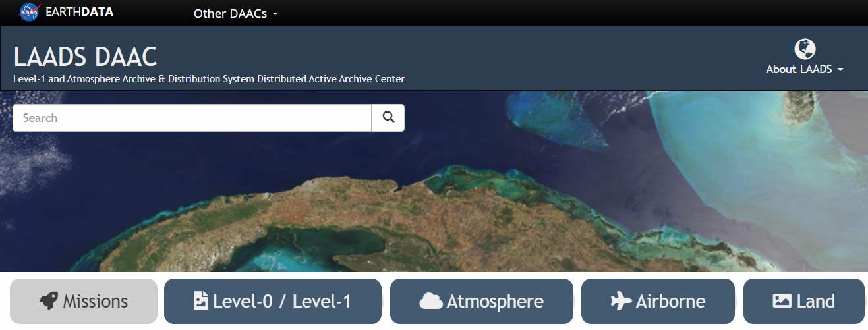Switch to the Atmosphere tab
Viewport: 868px width, 330px height.
point(482,302)
